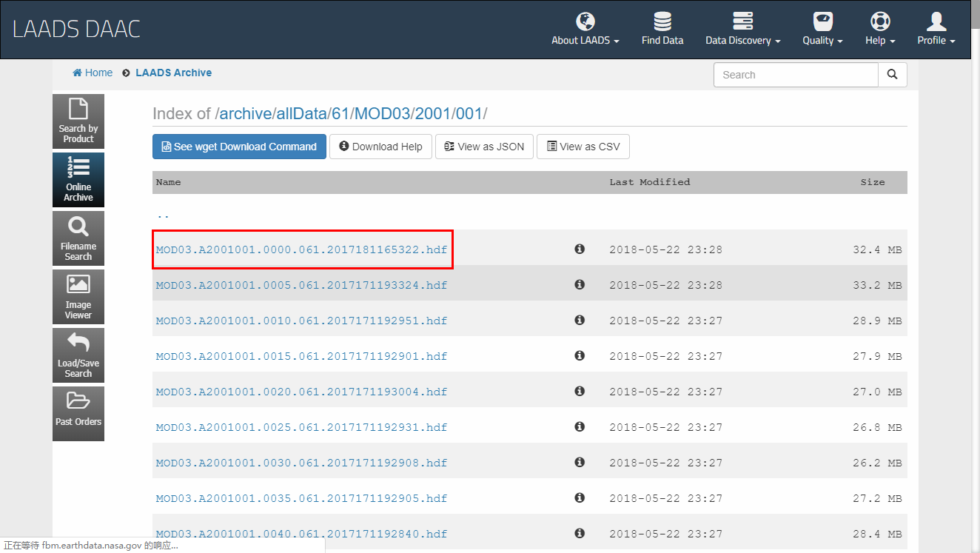Click View as CSV button
980x553 pixels.
coord(583,147)
